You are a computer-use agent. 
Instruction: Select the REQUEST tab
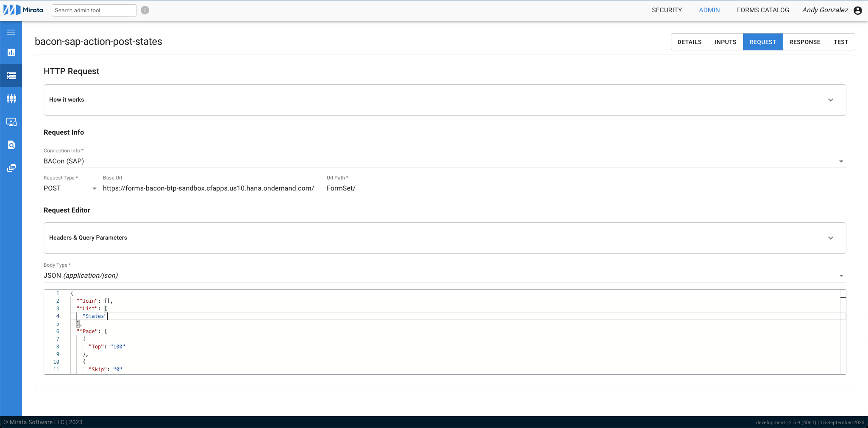(763, 42)
